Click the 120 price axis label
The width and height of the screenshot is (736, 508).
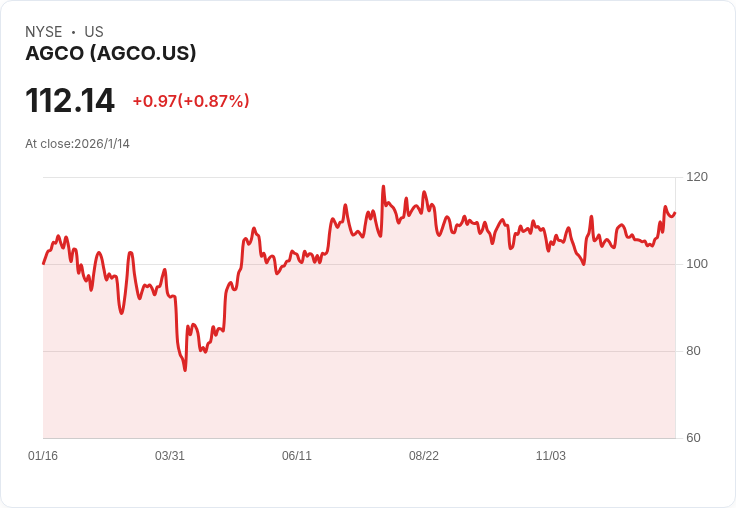697,177
